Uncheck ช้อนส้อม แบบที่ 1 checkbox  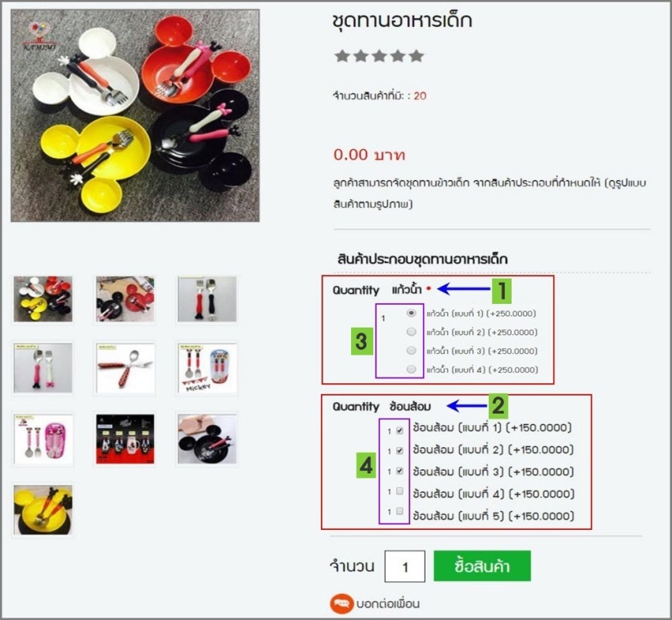(400, 430)
